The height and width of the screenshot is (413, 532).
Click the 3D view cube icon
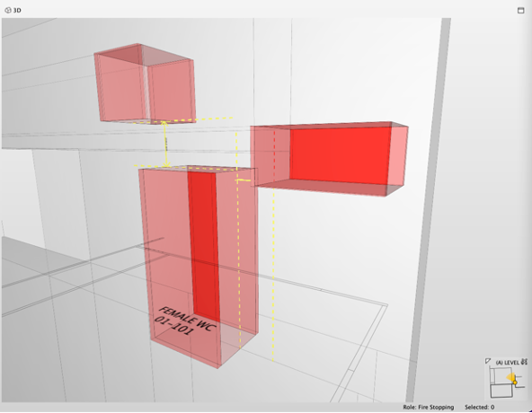8,10
